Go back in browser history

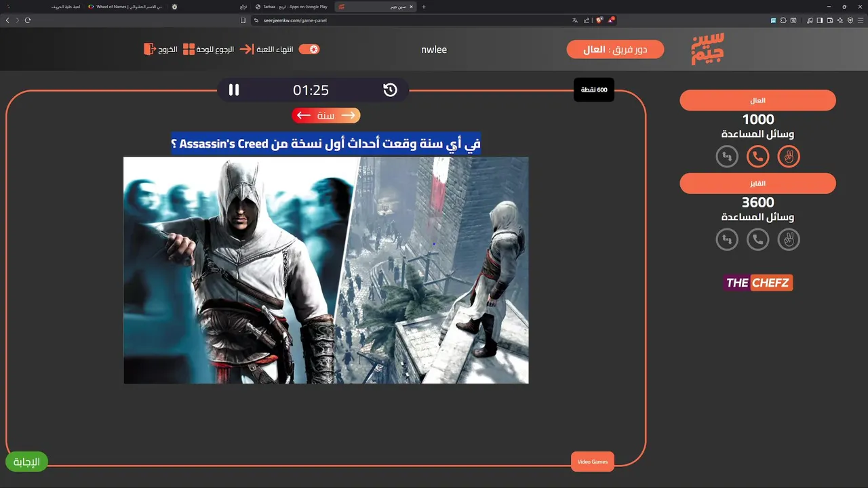click(7, 20)
